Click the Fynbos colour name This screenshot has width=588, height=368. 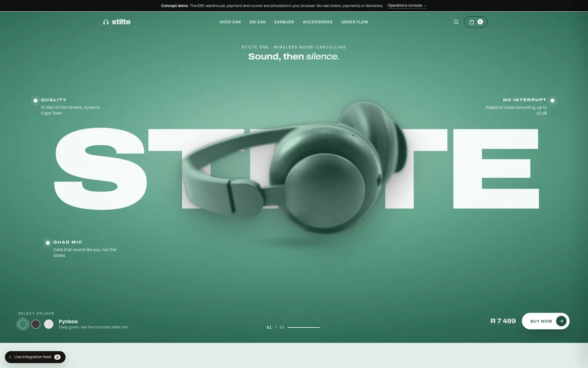point(68,322)
